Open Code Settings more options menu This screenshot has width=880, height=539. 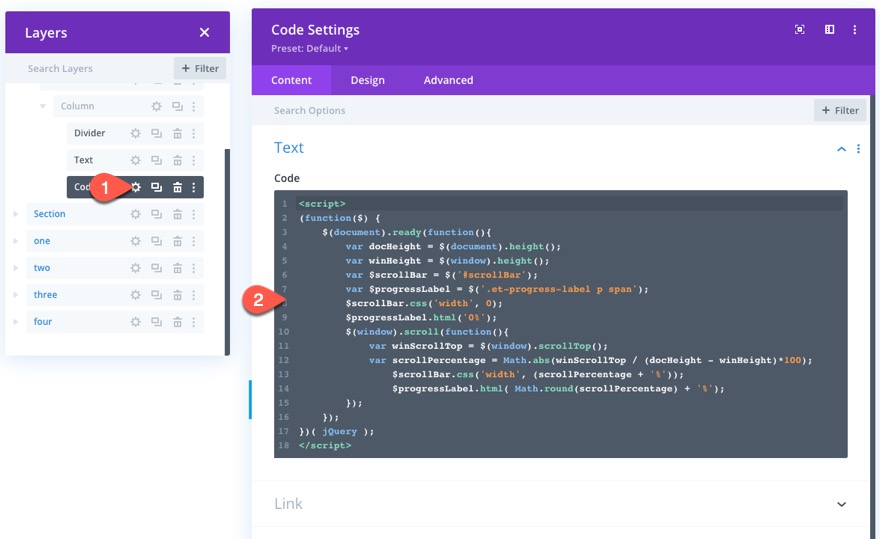(x=855, y=30)
